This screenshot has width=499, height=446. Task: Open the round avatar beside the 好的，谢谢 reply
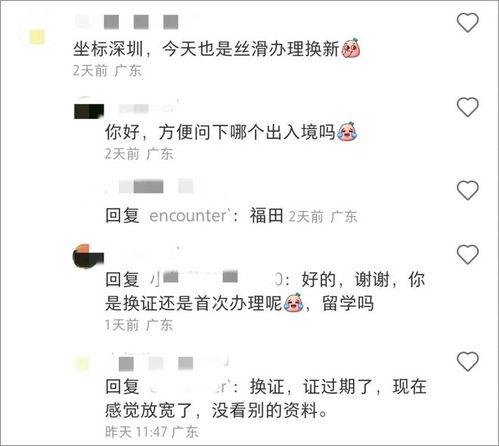pos(88,256)
